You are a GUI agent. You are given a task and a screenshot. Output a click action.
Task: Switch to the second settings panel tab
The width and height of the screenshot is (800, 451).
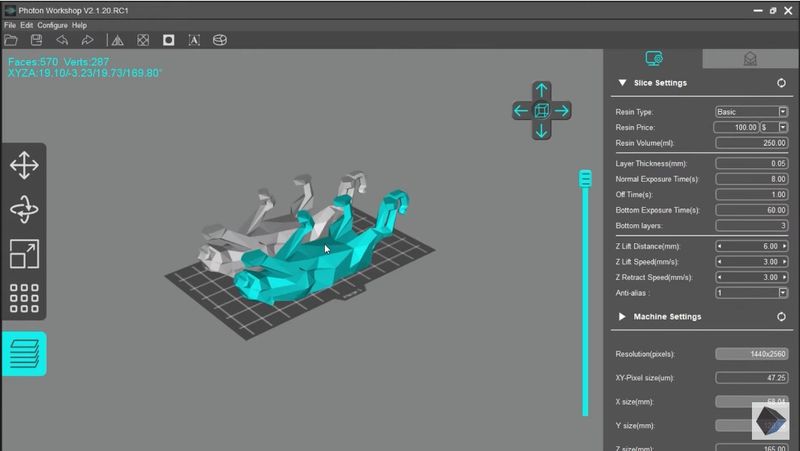(750, 59)
